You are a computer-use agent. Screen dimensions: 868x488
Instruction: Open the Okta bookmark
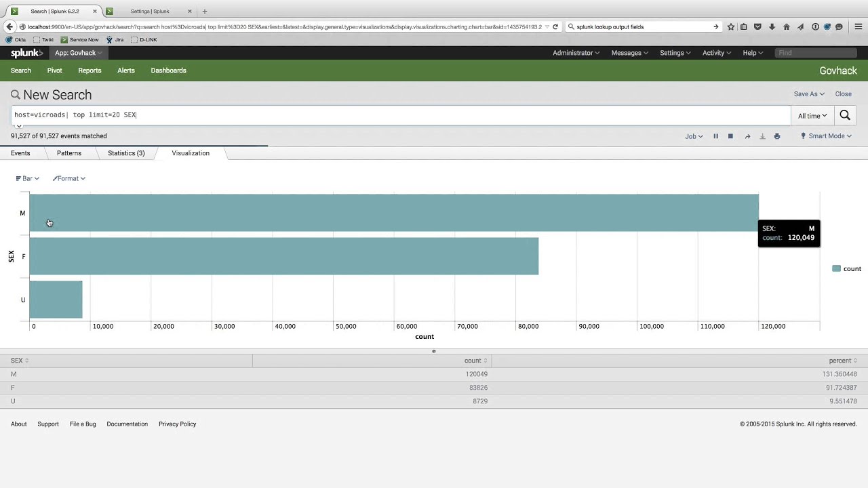[16, 40]
